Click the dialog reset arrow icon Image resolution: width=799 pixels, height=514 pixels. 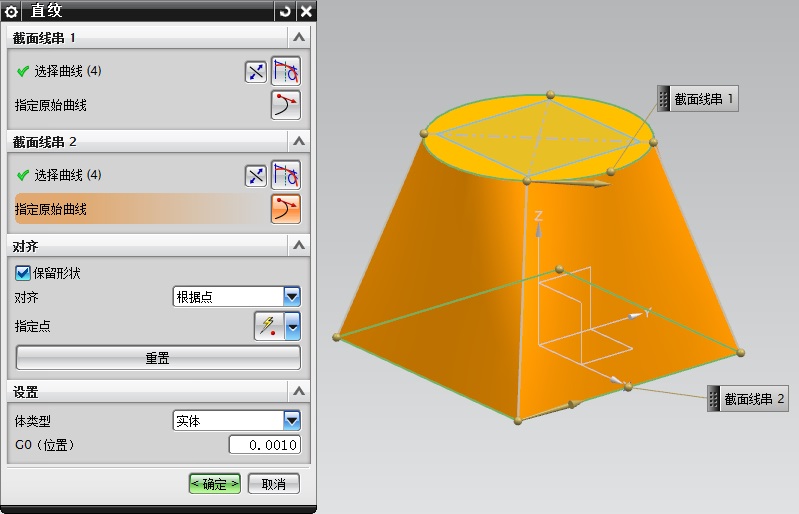click(x=285, y=11)
